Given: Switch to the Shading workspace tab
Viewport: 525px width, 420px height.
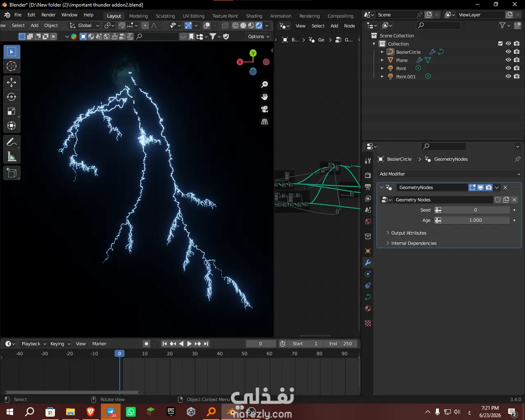Looking at the screenshot, I should click(254, 16).
